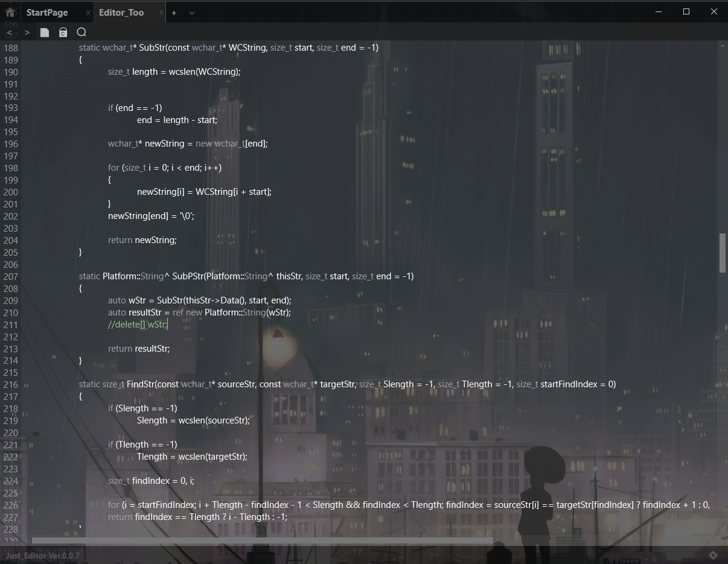Click the Just_Editor Ver.0.0.7 status text

(43, 555)
